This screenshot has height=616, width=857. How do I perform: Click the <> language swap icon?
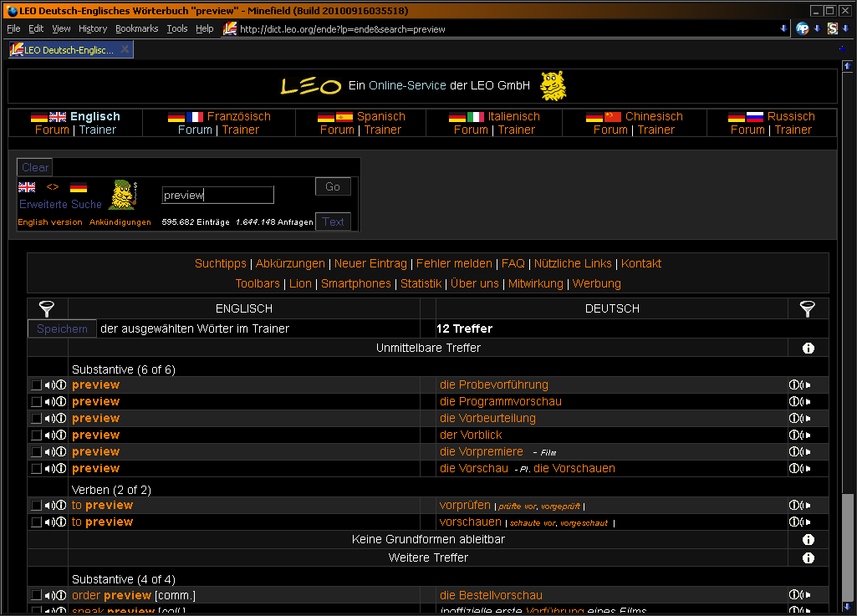click(52, 186)
